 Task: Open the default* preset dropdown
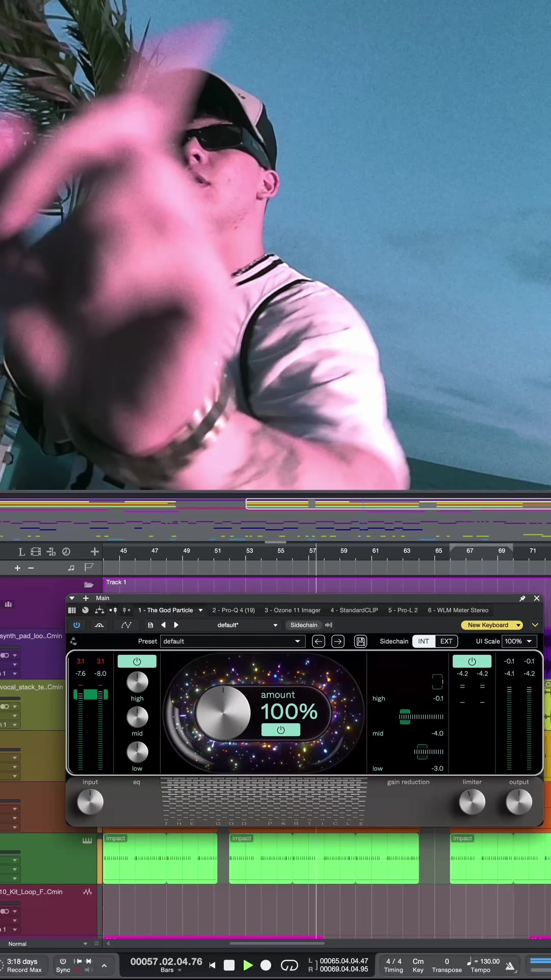click(x=247, y=625)
